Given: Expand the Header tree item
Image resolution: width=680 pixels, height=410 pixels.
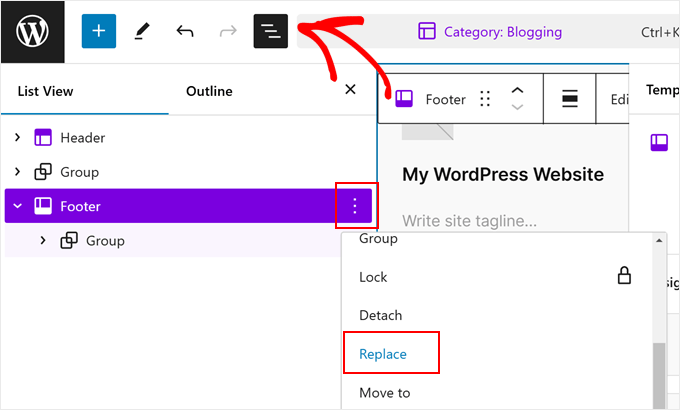Looking at the screenshot, I should pos(17,138).
